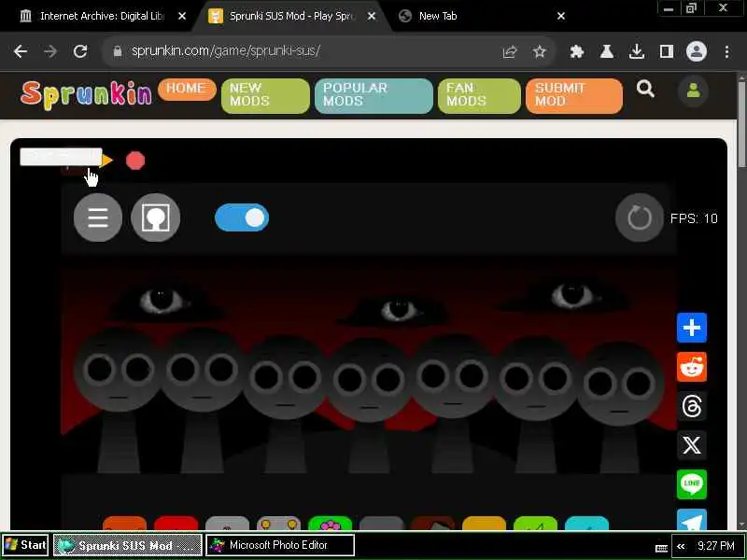Open the NEW MODS section
Screen dimensions: 747x560
tap(265, 96)
